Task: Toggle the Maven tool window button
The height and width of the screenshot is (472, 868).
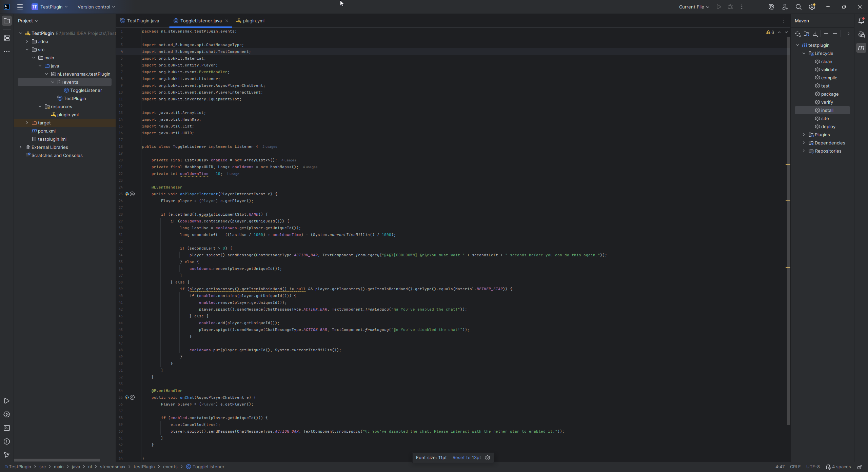Action: pyautogui.click(x=861, y=48)
